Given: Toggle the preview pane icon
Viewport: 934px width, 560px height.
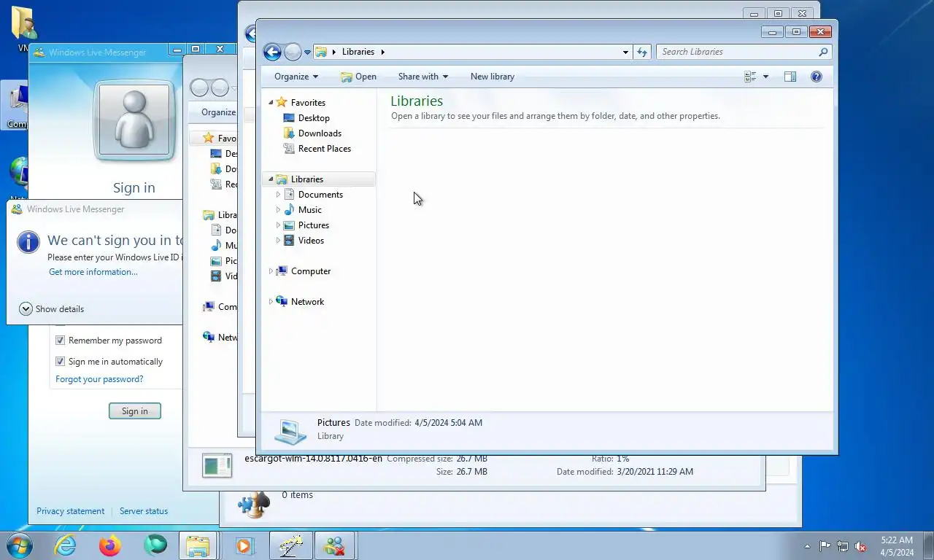Looking at the screenshot, I should 790,77.
